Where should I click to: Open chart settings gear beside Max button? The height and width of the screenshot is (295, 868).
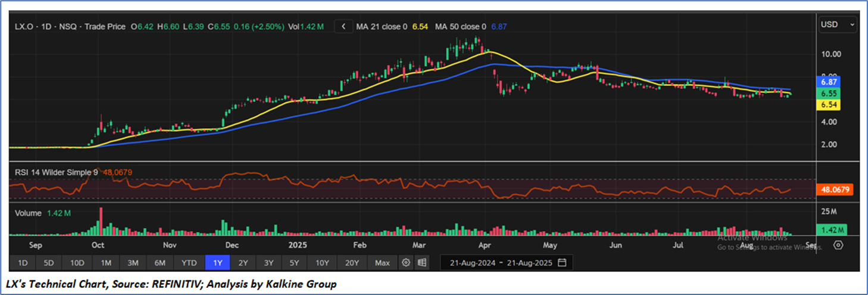(407, 263)
